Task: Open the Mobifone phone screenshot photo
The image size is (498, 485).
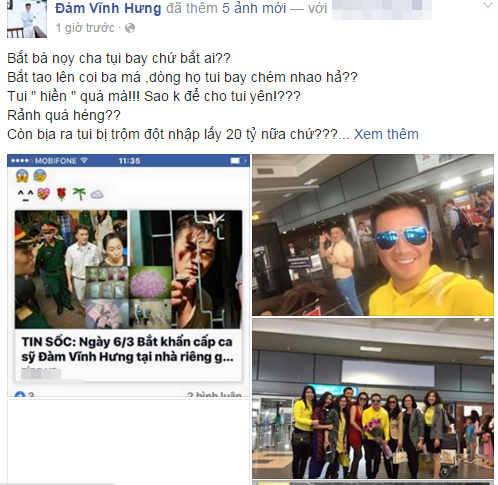Action: click(128, 275)
